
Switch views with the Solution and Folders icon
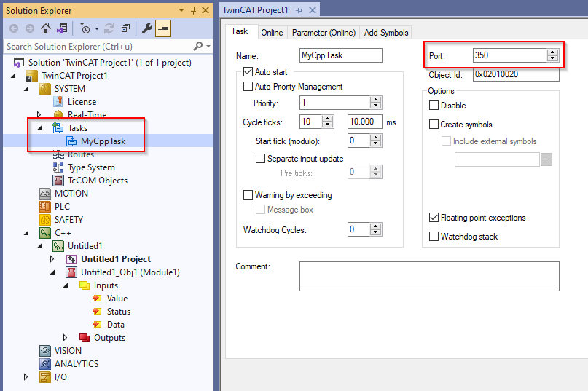coord(62,28)
